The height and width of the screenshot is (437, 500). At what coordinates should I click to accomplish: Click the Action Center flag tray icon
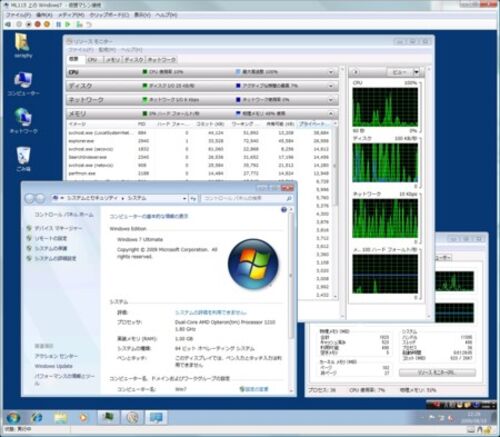432,418
